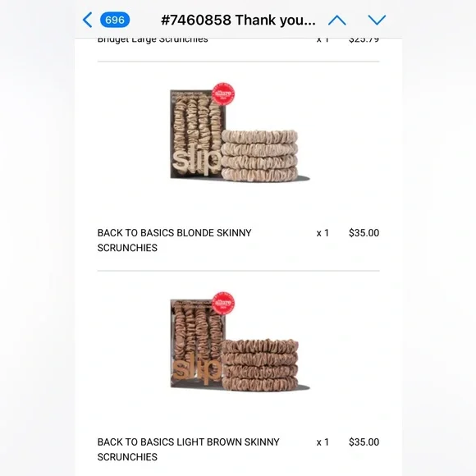
Task: Tap the back arrow to the inbox
Action: click(88, 20)
